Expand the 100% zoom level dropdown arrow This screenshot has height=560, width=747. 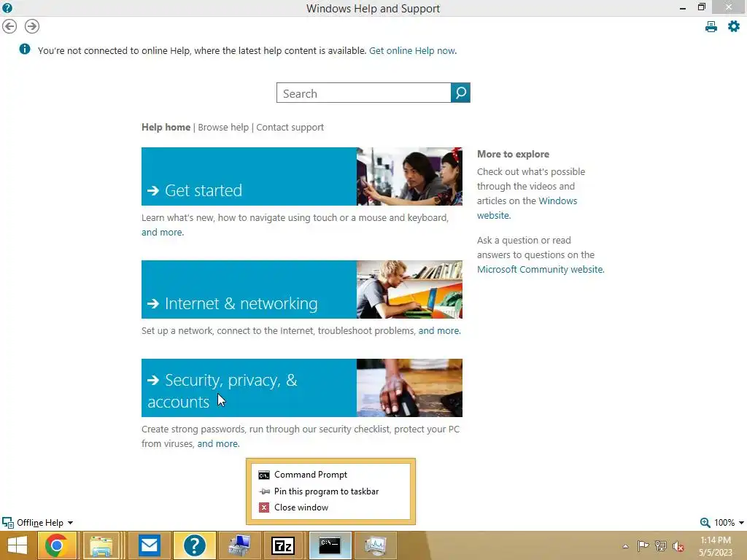click(741, 523)
